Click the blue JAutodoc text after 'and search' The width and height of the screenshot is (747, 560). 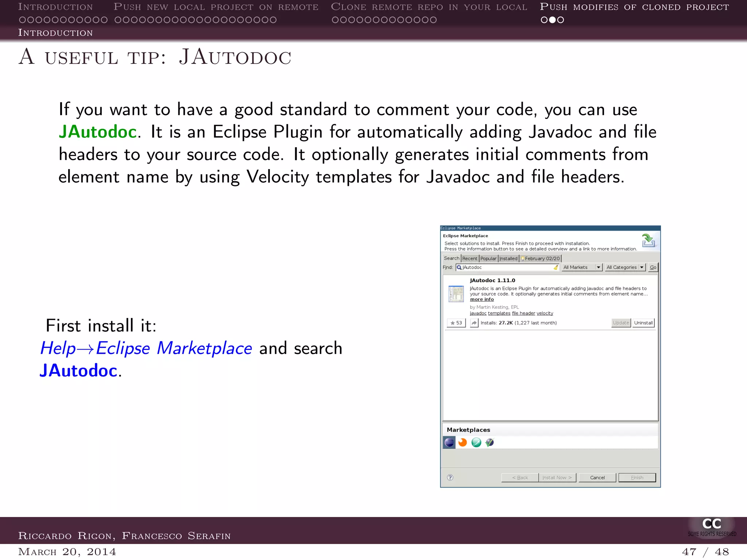pyautogui.click(x=78, y=371)
